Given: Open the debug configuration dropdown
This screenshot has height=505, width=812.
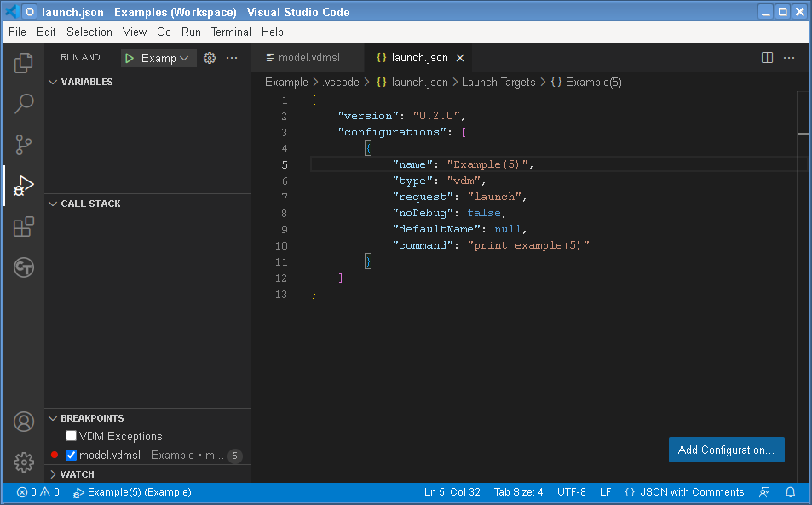Looking at the screenshot, I should click(x=175, y=57).
